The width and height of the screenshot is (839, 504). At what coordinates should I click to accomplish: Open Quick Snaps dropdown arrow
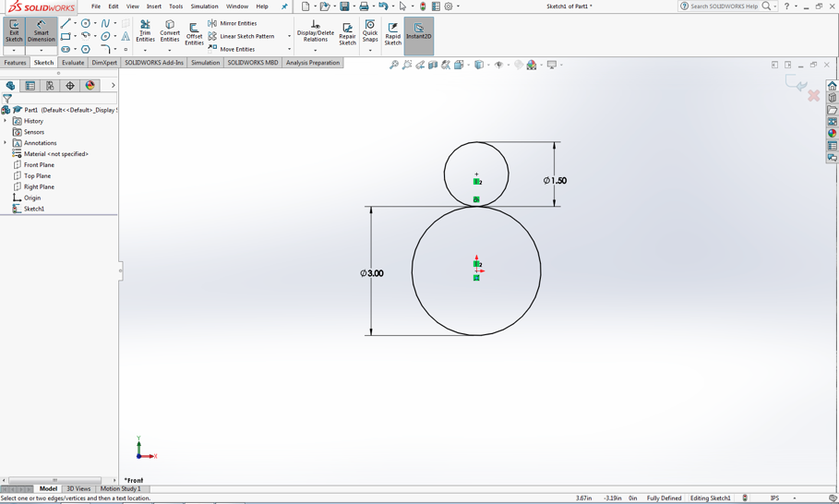[370, 50]
